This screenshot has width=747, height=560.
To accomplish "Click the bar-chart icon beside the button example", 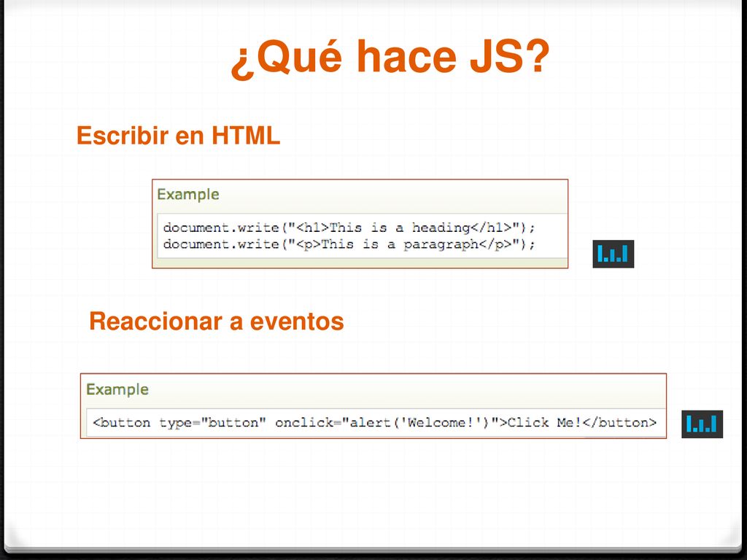I will pyautogui.click(x=702, y=424).
